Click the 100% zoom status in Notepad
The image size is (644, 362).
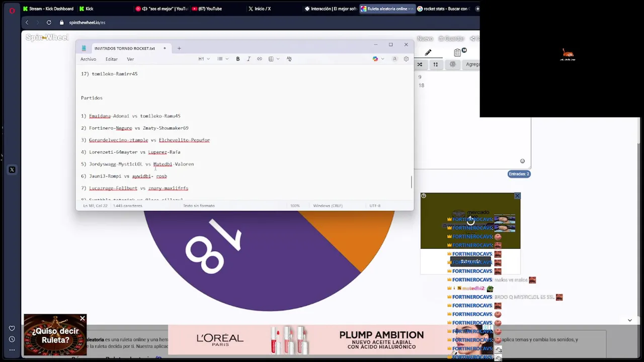point(295,206)
